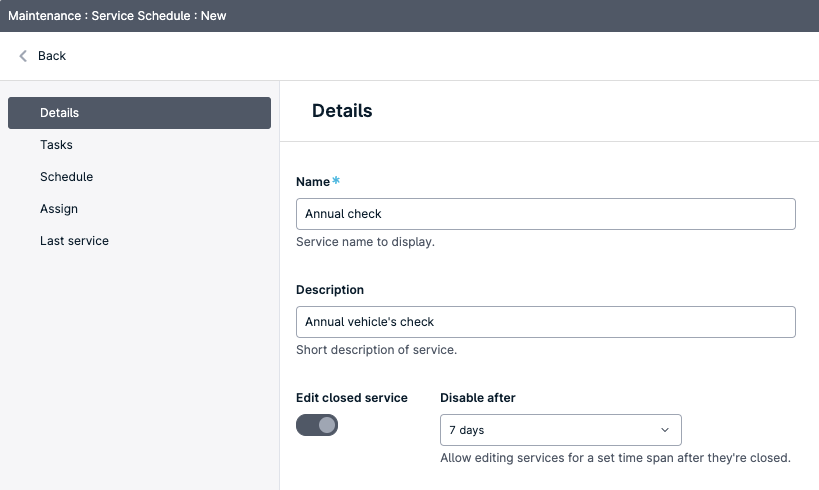Image resolution: width=819 pixels, height=490 pixels.
Task: Focus the Description field with 'Annual vehicle's check'
Action: pos(545,322)
